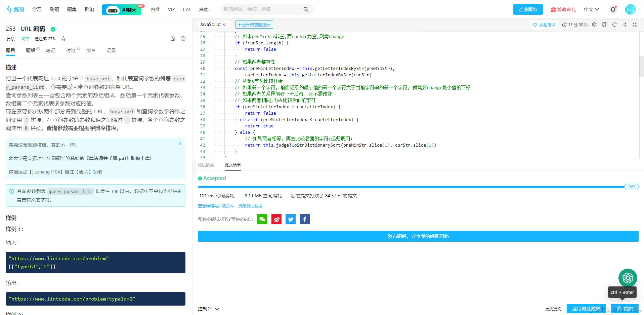Favorite the problem with star icon

[x=63, y=39]
